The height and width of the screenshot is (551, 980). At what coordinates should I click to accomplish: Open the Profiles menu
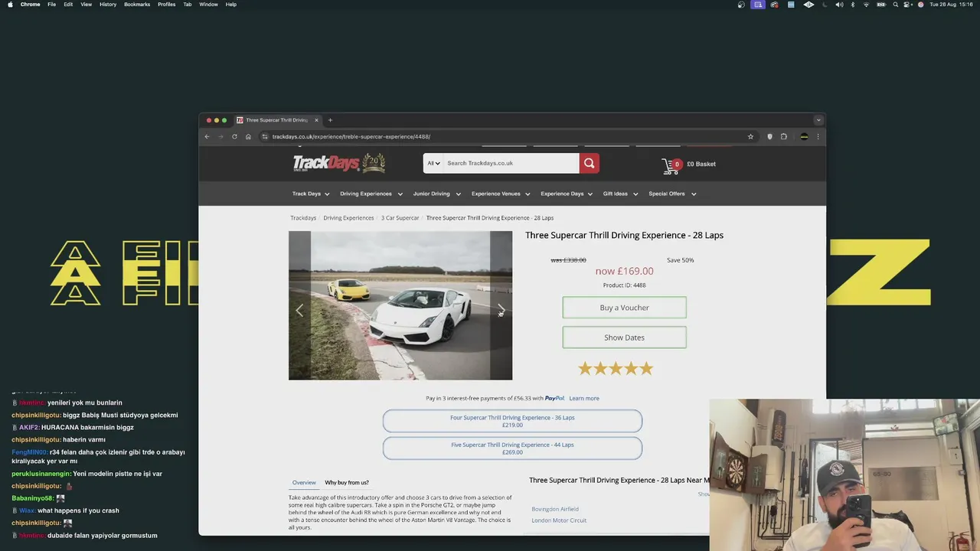(166, 5)
